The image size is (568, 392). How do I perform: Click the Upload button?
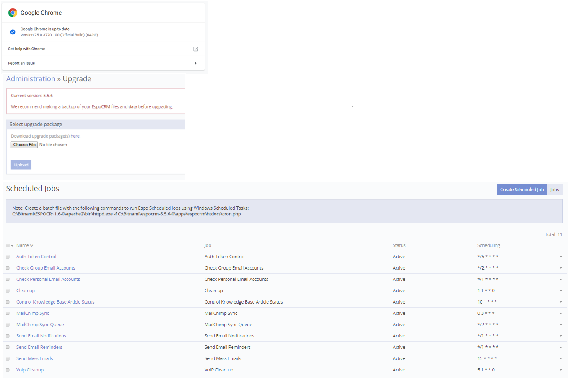tap(21, 165)
